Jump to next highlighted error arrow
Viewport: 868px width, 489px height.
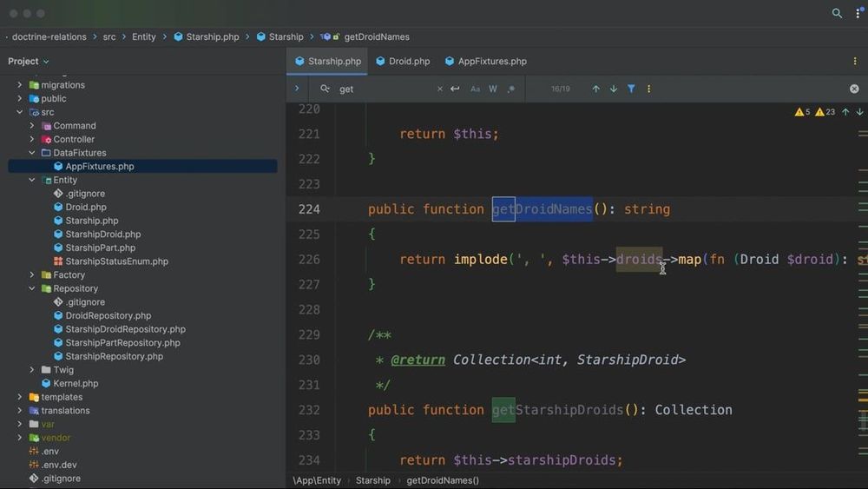pyautogui.click(x=859, y=112)
